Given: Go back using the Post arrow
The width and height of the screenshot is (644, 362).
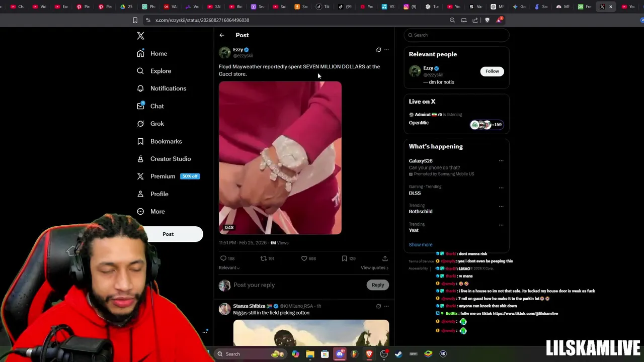Looking at the screenshot, I should pyautogui.click(x=222, y=35).
